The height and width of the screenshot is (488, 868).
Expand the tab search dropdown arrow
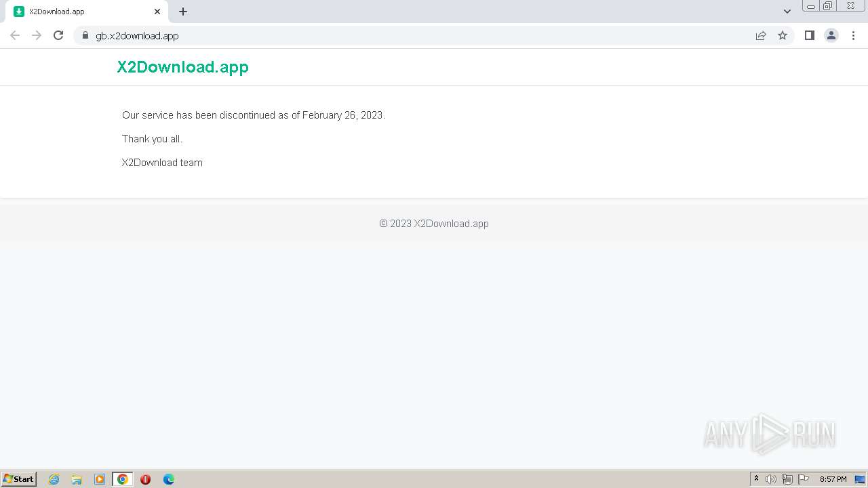787,12
